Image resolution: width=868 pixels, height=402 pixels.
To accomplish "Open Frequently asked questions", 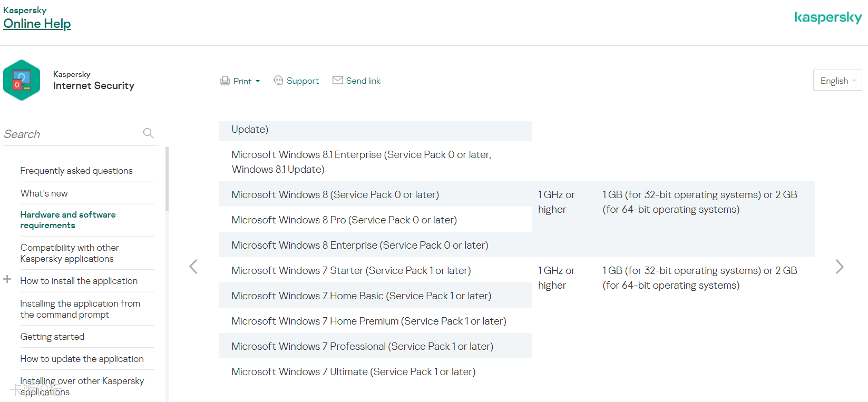I will coord(76,171).
